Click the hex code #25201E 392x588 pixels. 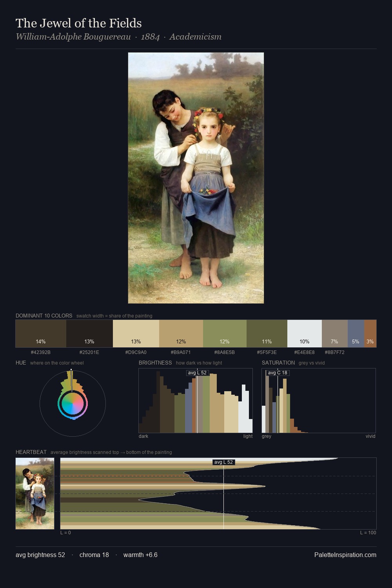point(89,352)
